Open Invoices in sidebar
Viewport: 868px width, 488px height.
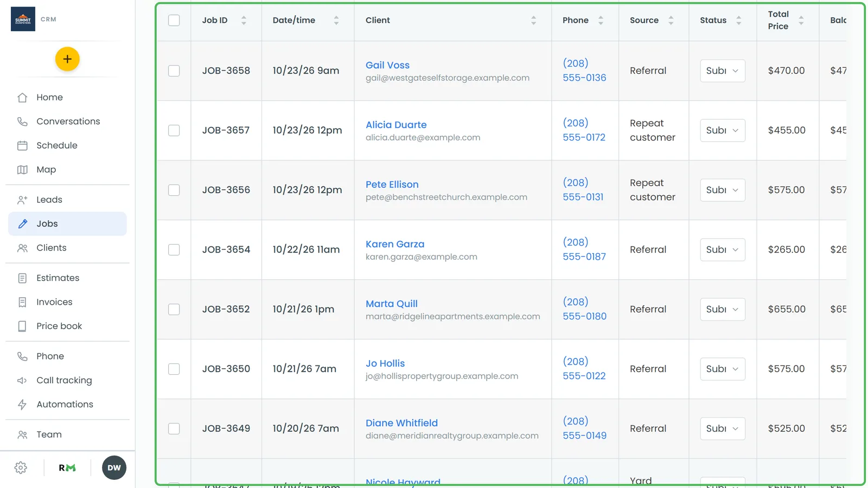tap(67, 302)
